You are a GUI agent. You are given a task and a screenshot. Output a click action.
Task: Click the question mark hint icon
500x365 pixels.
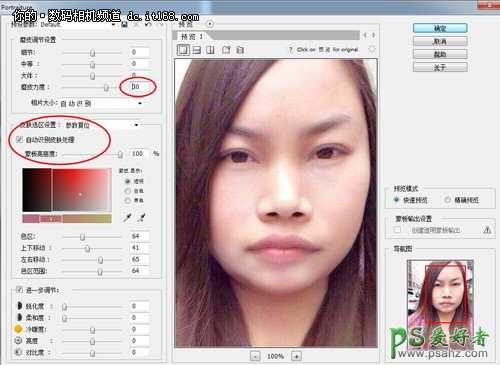point(290,50)
